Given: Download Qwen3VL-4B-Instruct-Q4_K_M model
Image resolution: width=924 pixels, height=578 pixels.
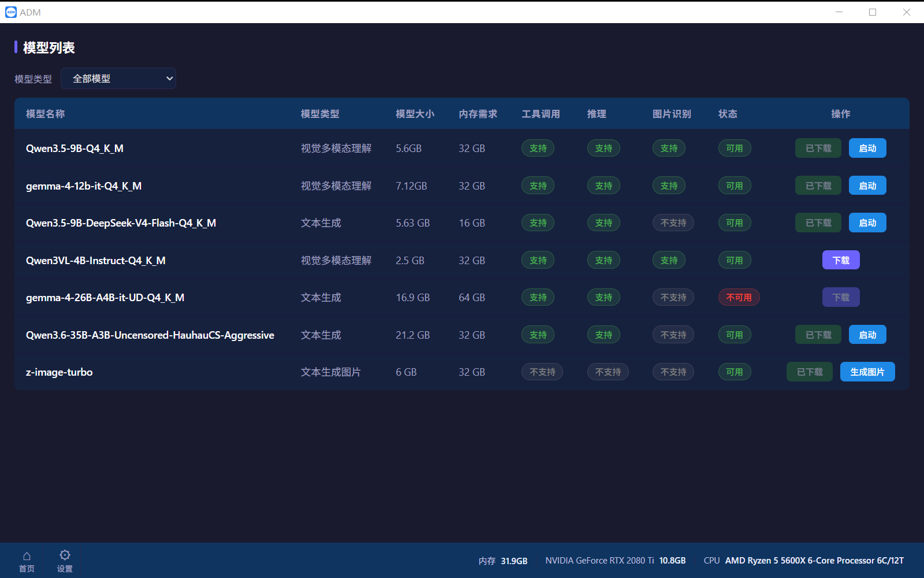Looking at the screenshot, I should click(x=841, y=261).
